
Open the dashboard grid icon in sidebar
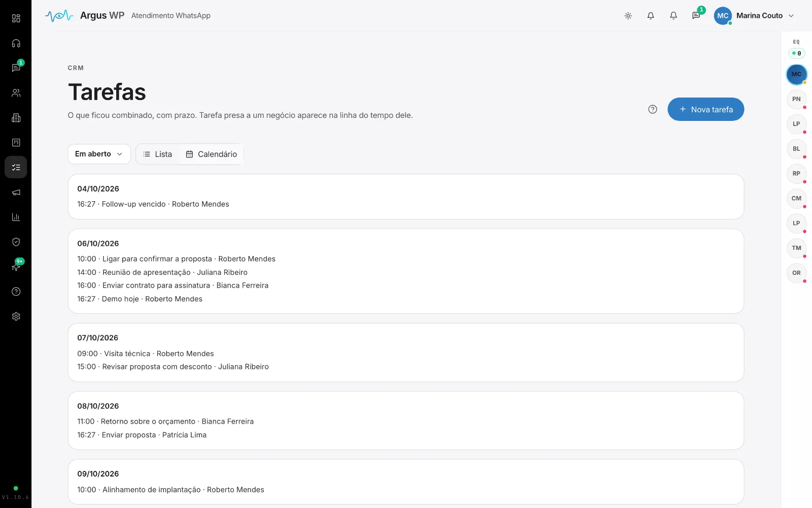pyautogui.click(x=16, y=18)
